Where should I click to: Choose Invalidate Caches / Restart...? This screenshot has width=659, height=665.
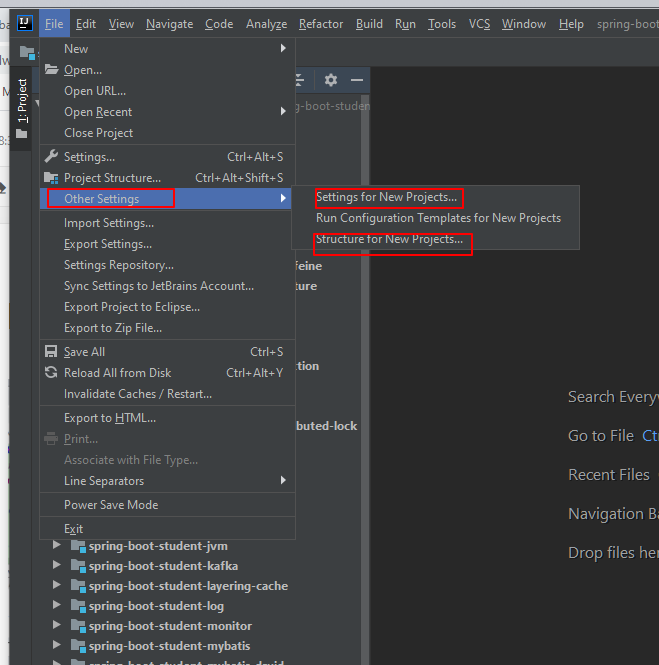[x=167, y=394]
